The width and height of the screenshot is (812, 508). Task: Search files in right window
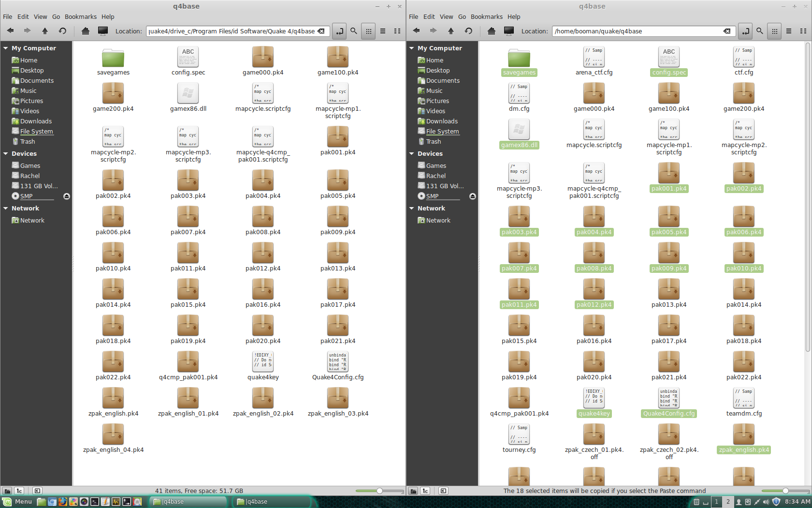tap(760, 31)
